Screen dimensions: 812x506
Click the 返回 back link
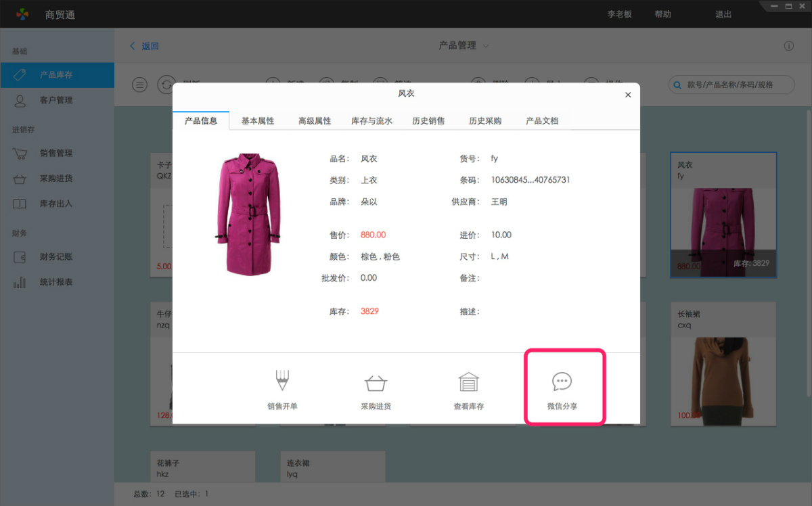pos(142,45)
